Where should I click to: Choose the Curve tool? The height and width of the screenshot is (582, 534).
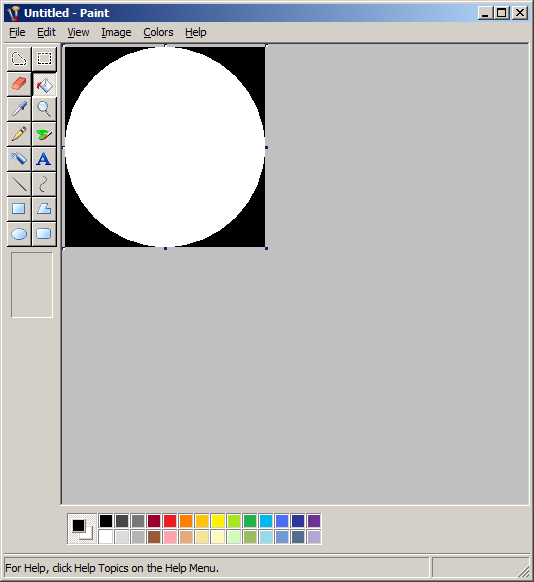[44, 184]
